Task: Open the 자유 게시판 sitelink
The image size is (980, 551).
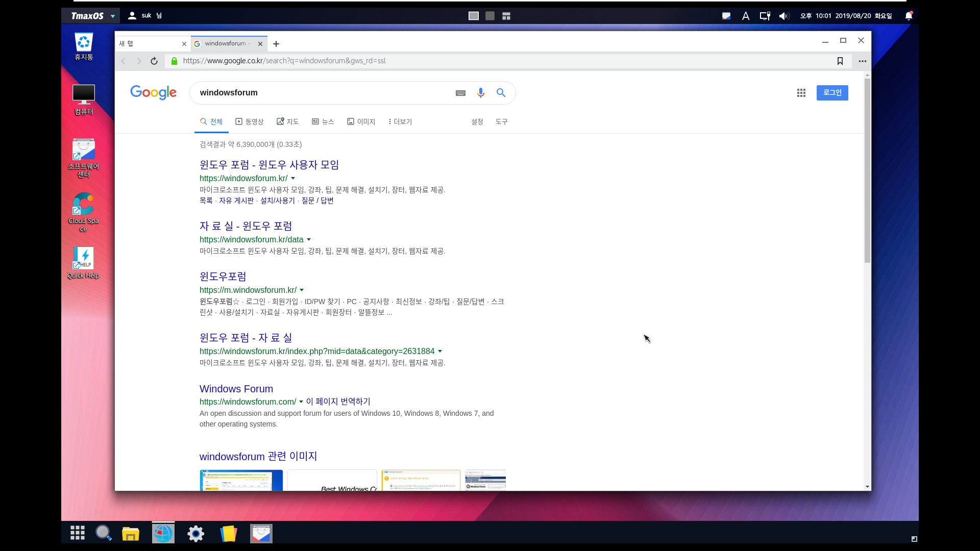Action: (x=236, y=201)
